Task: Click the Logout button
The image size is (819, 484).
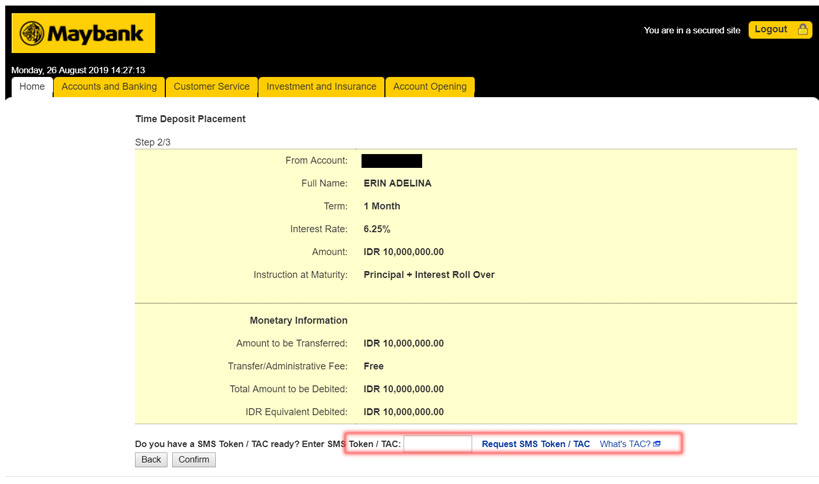Action: click(780, 30)
